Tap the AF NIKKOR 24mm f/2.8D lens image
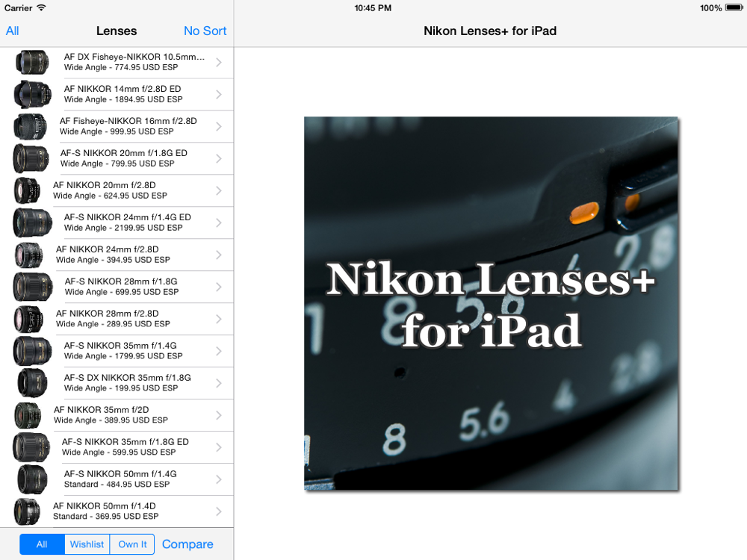Image resolution: width=747 pixels, height=560 pixels. click(28, 255)
